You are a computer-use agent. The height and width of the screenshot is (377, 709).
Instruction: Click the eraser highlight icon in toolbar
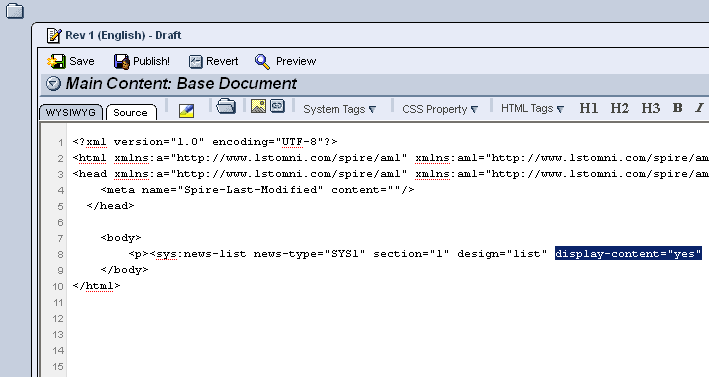[x=186, y=110]
